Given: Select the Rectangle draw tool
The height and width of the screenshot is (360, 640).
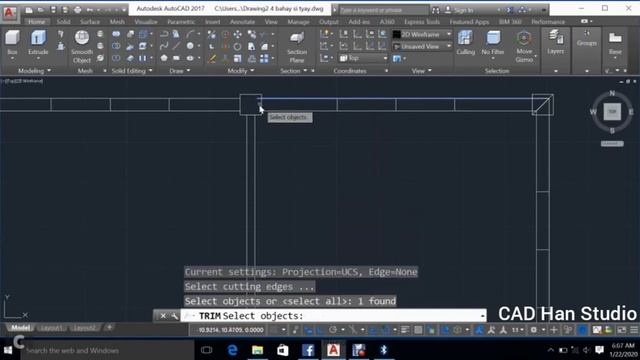Looking at the screenshot, I should pyautogui.click(x=176, y=58).
